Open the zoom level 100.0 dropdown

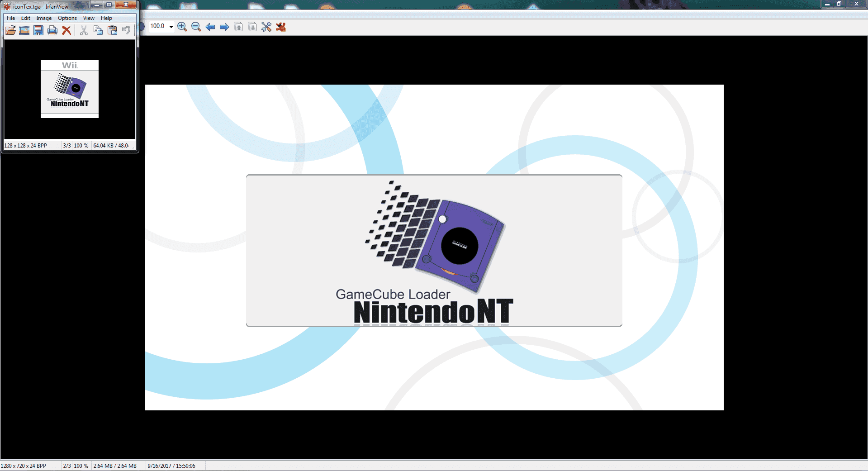(171, 27)
